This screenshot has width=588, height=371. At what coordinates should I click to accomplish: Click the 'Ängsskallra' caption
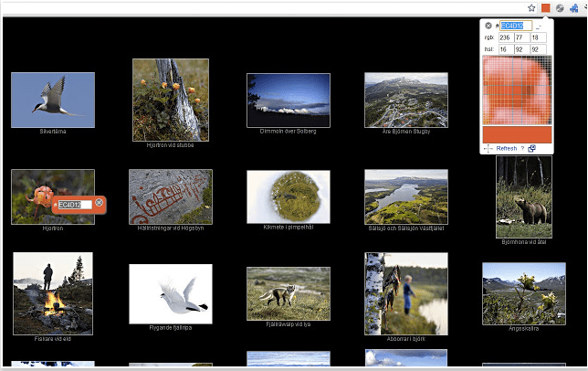(524, 329)
